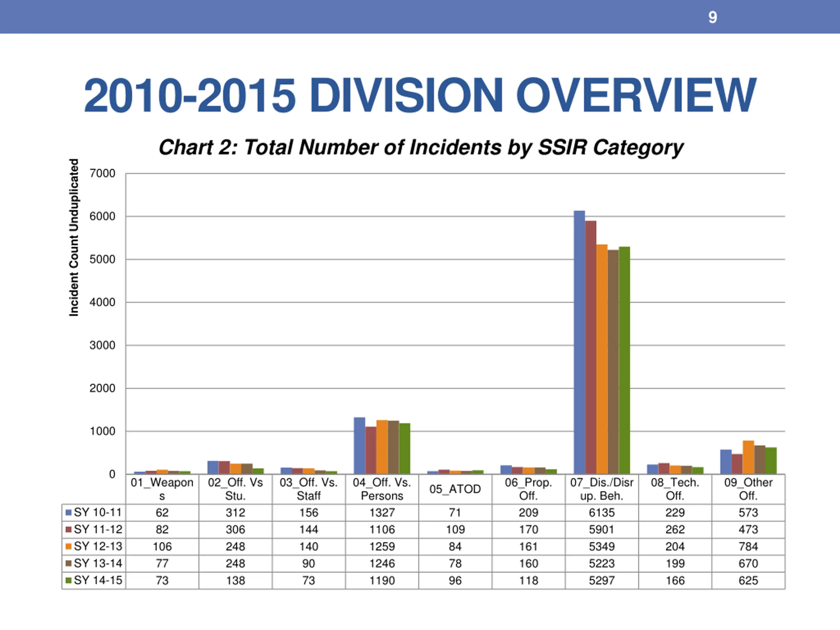Click the 01_Weapons category header

click(162, 489)
